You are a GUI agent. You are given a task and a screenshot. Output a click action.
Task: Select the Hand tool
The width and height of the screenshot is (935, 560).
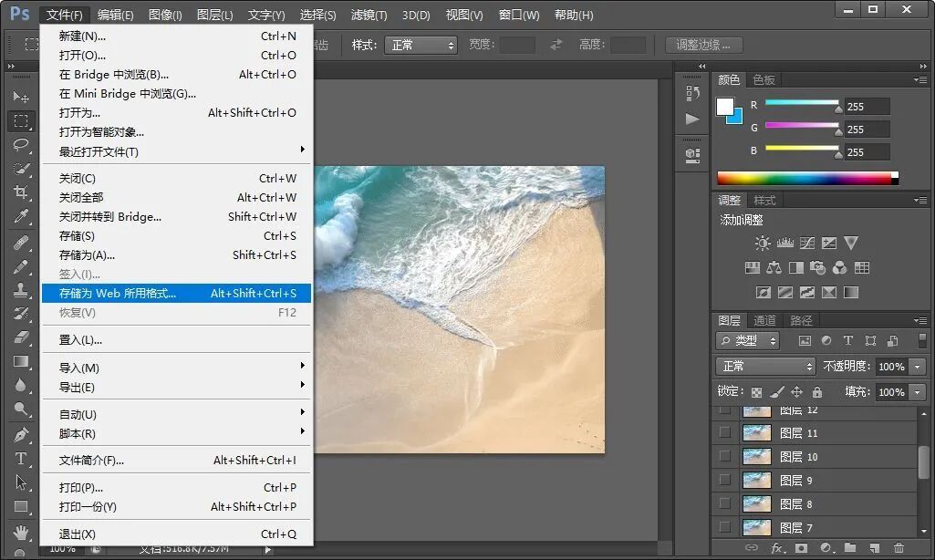pos(21,531)
